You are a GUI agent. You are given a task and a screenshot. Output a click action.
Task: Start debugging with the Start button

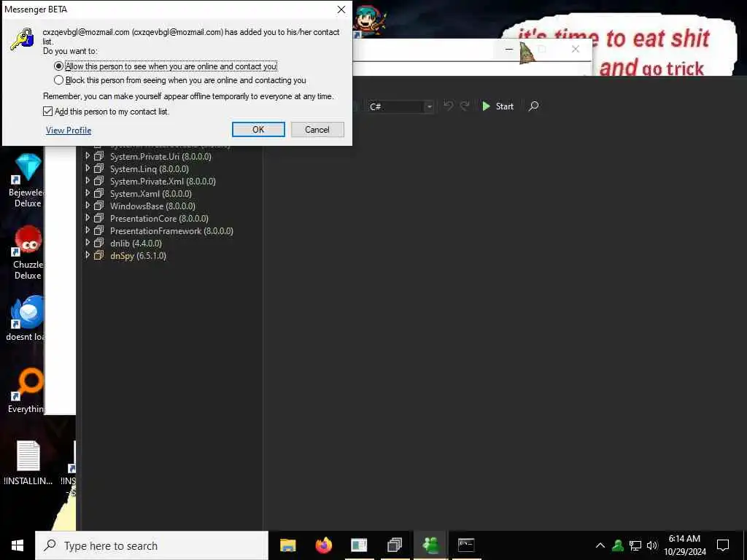coord(498,106)
